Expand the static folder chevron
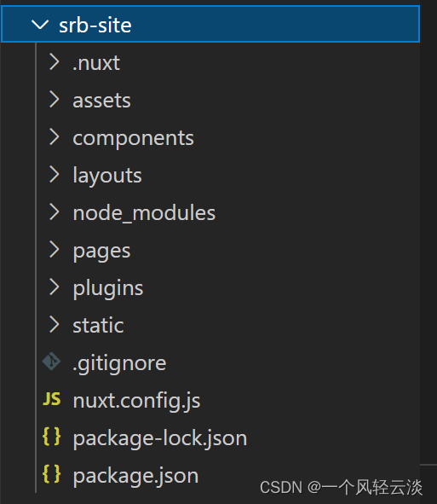 [54, 325]
